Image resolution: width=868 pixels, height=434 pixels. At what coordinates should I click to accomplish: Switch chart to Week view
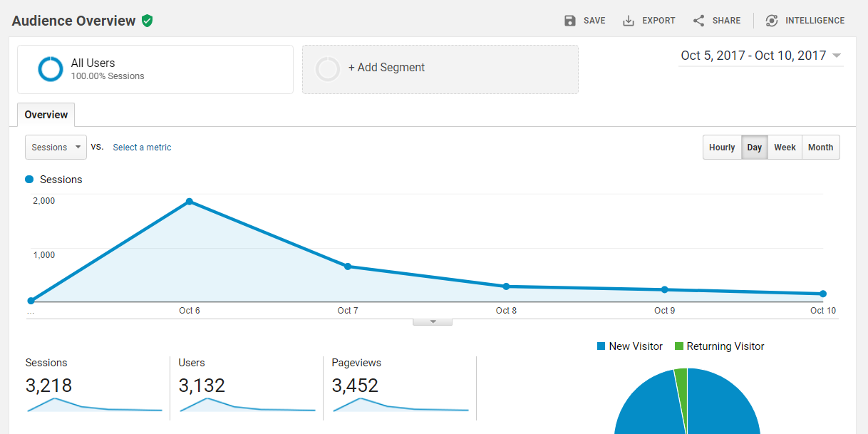(785, 148)
